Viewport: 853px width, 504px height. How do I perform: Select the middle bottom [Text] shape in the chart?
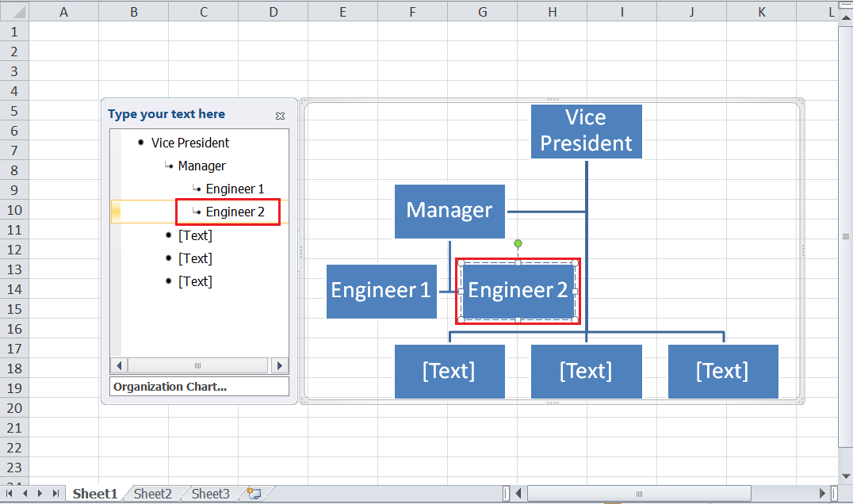pyautogui.click(x=587, y=372)
